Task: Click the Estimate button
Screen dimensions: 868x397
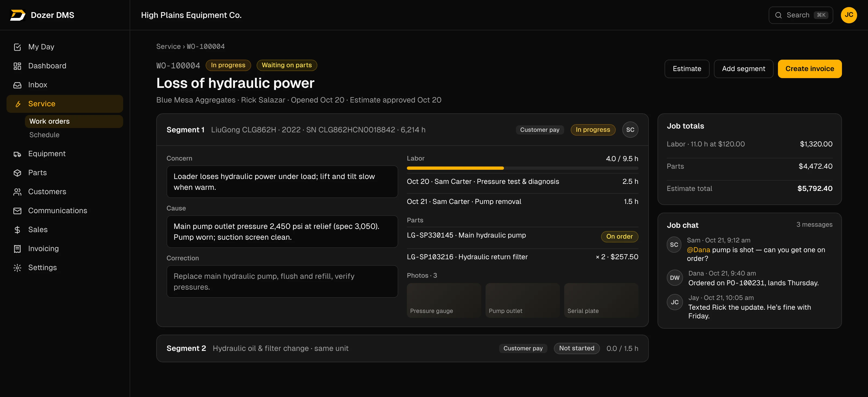Action: tap(687, 69)
